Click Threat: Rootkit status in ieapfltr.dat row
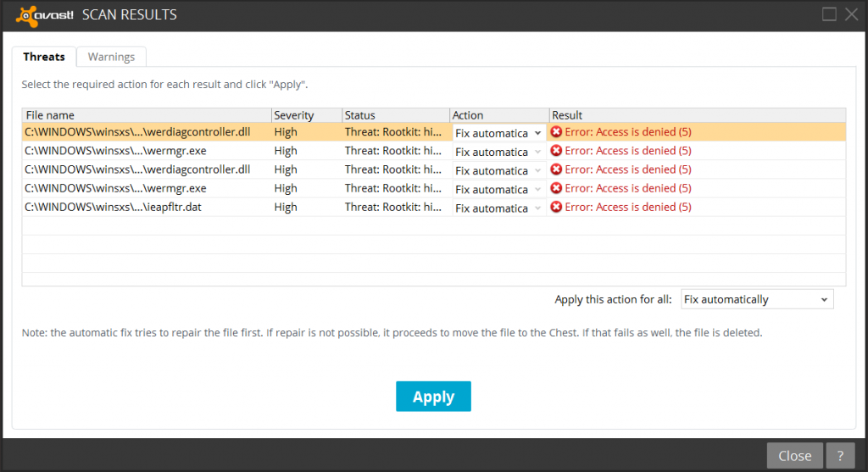The width and height of the screenshot is (868, 472). coord(393,207)
